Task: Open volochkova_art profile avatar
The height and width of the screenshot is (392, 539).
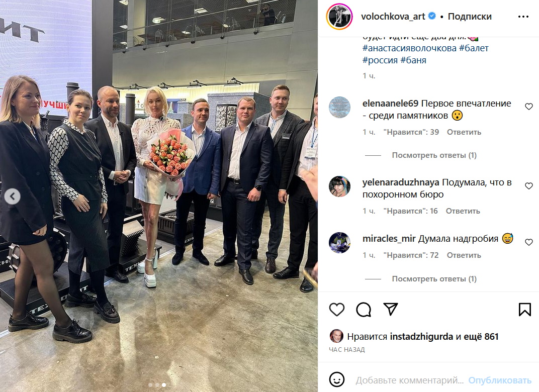Action: (x=339, y=16)
